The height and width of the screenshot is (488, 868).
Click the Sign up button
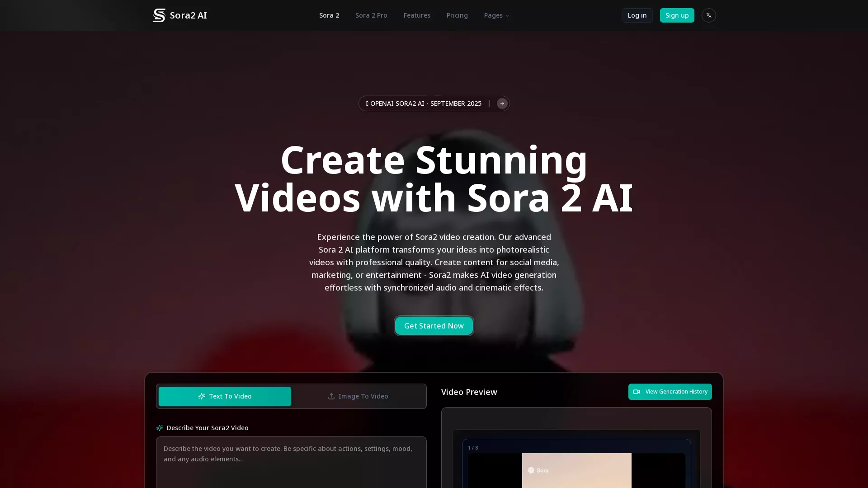(677, 15)
